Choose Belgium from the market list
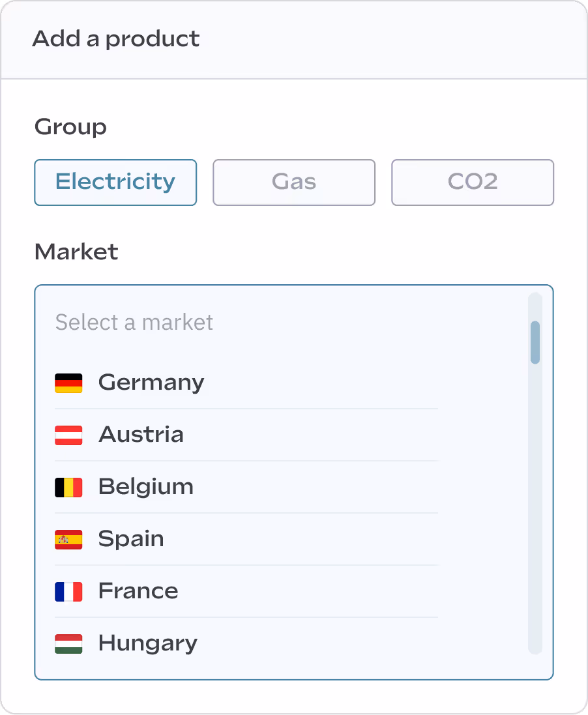The height and width of the screenshot is (715, 588). tap(145, 487)
